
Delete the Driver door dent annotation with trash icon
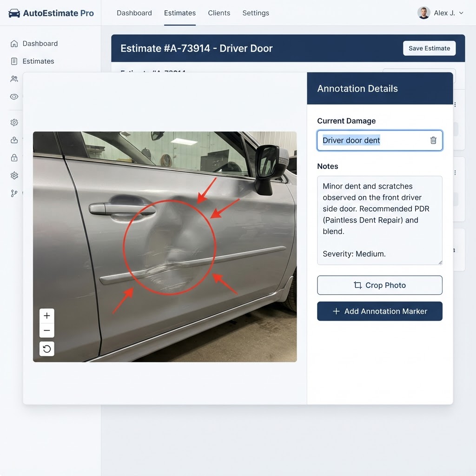coord(433,140)
